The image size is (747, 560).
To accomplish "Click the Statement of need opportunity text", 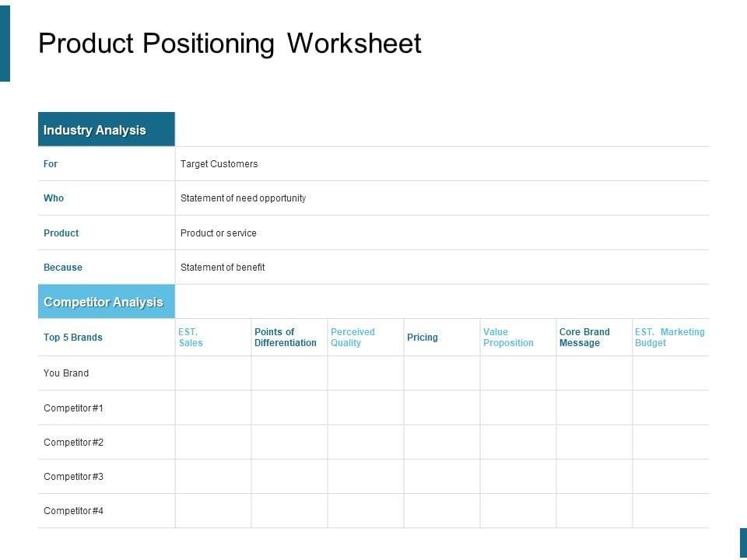I will 243,198.
